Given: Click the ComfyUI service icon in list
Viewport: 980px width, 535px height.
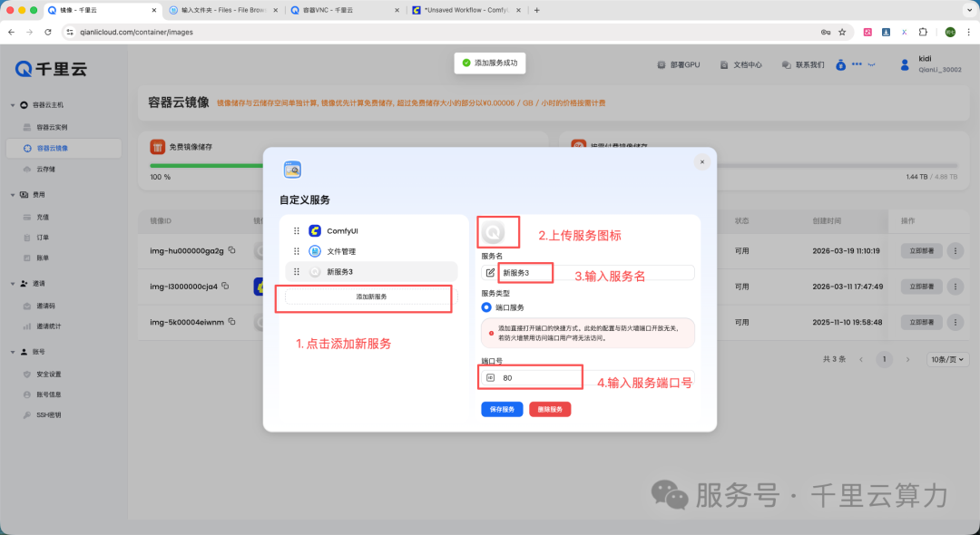Looking at the screenshot, I should (x=315, y=231).
